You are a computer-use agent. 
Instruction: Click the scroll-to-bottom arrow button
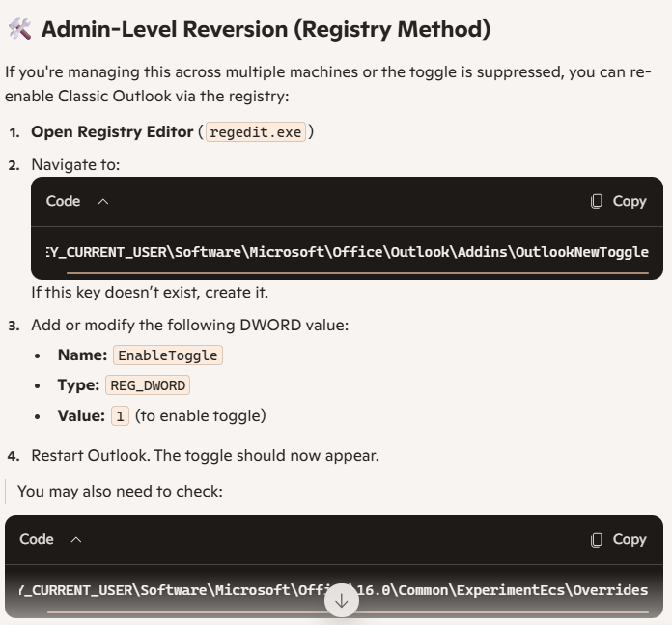tap(341, 600)
